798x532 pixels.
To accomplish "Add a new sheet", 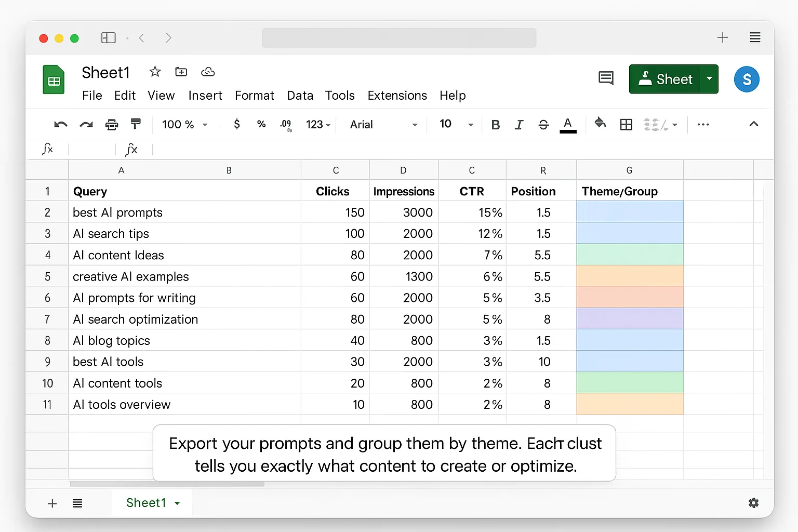I will 52,503.
